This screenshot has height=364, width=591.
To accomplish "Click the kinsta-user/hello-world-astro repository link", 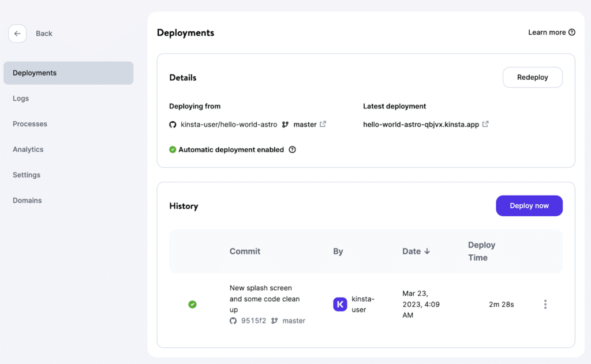I will (229, 124).
